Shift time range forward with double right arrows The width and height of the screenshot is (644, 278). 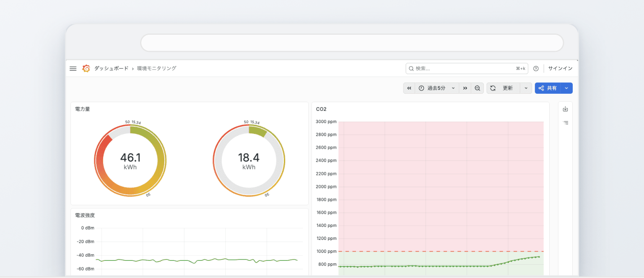(465, 88)
